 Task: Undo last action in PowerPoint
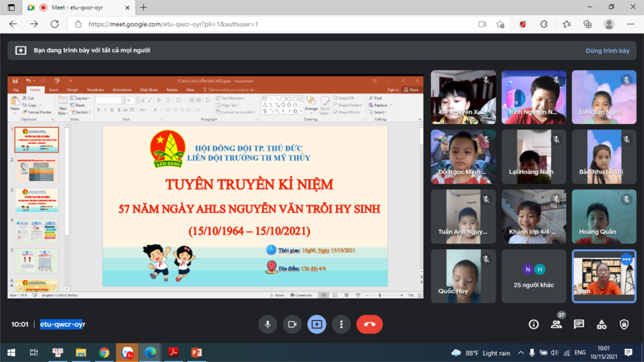tap(28, 81)
